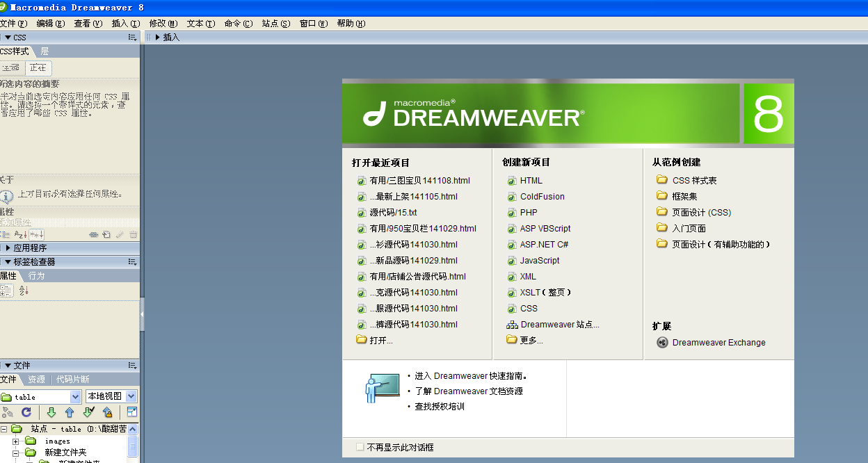
Task: Switch to the 层 tab
Action: point(45,51)
